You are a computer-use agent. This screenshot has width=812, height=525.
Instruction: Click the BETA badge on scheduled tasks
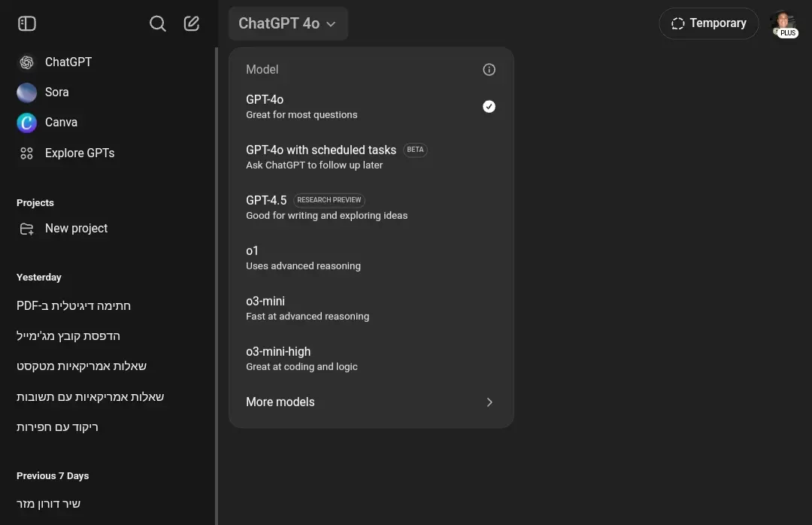pyautogui.click(x=415, y=150)
